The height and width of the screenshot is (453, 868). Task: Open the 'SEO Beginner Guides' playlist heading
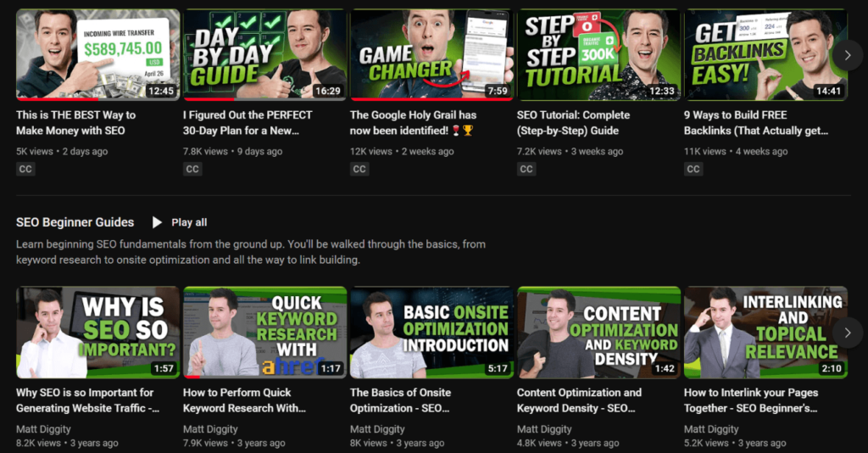75,222
